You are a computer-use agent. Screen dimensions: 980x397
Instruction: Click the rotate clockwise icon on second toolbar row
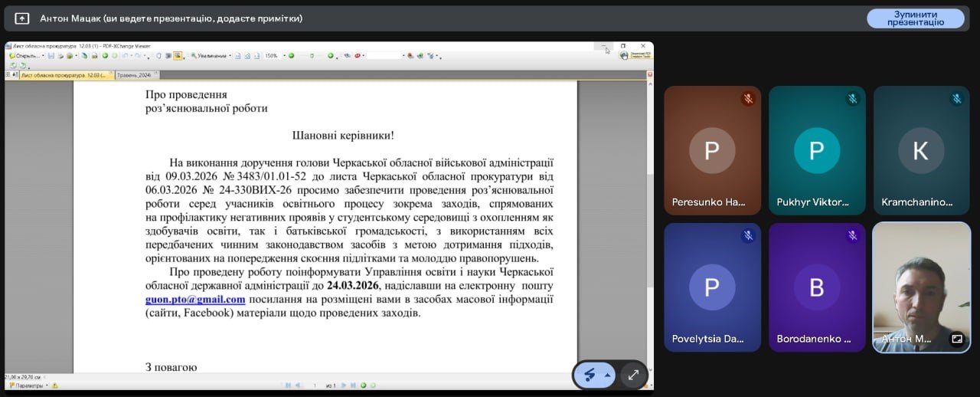tap(23, 66)
